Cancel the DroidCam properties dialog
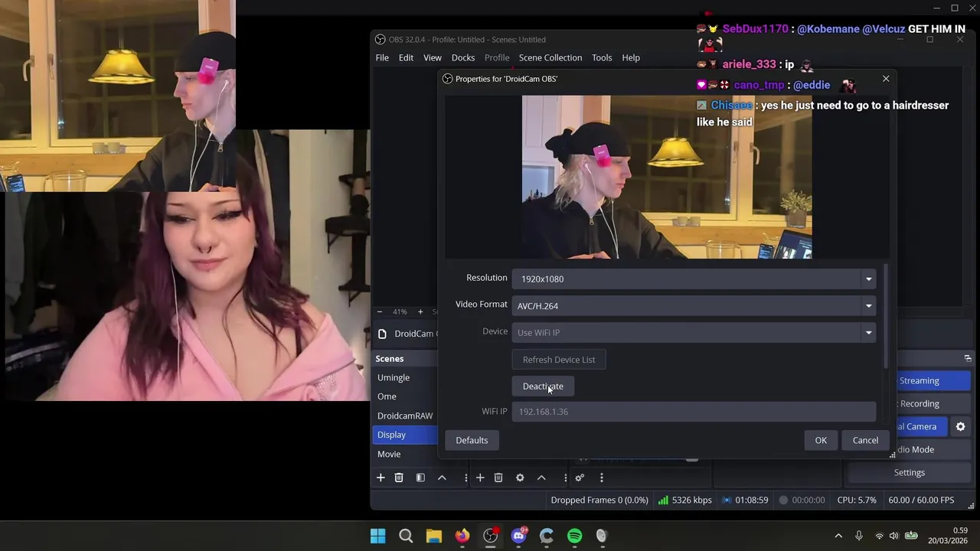 coord(865,440)
